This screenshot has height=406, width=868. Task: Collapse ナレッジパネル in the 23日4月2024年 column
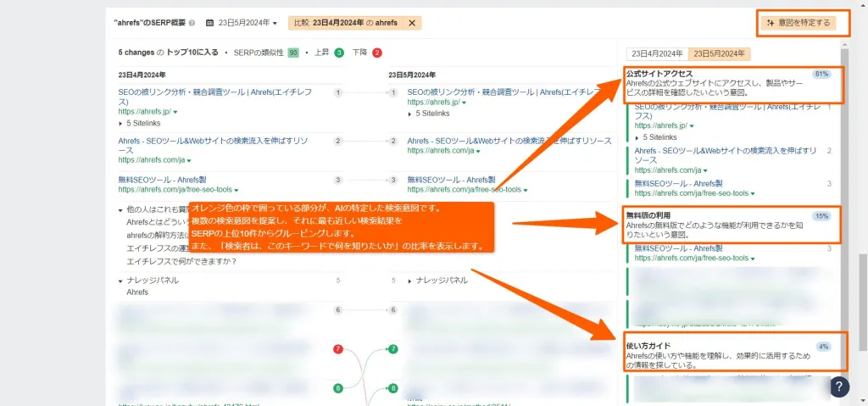(x=120, y=281)
